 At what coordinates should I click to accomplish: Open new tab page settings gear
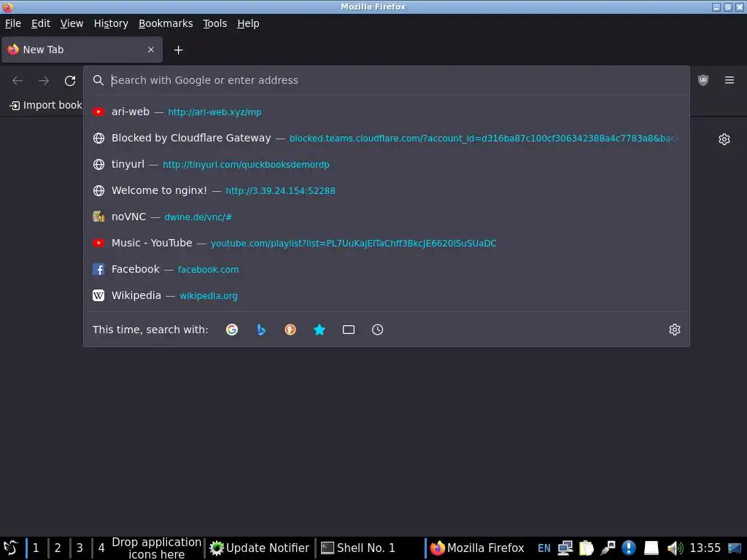(x=724, y=139)
